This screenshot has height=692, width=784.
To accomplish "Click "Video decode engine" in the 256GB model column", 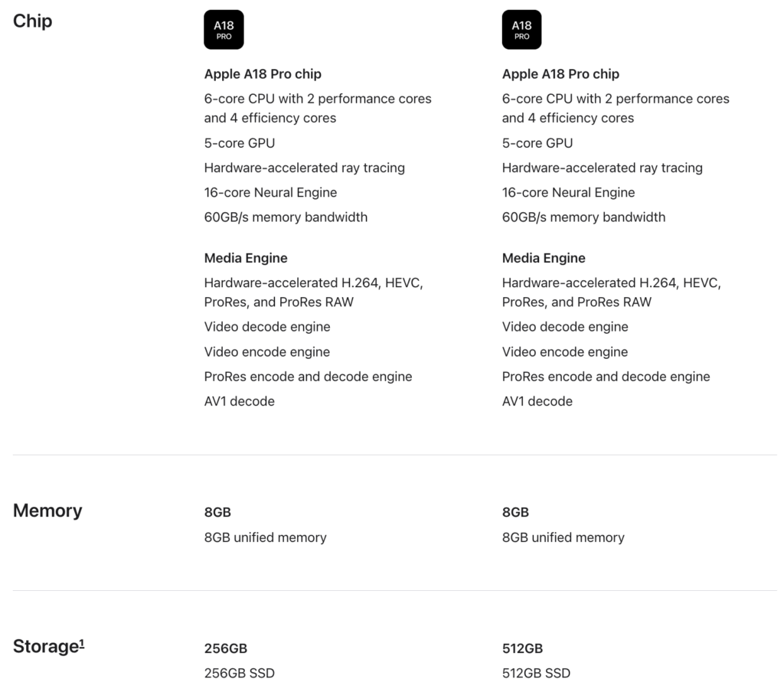I will [x=267, y=327].
